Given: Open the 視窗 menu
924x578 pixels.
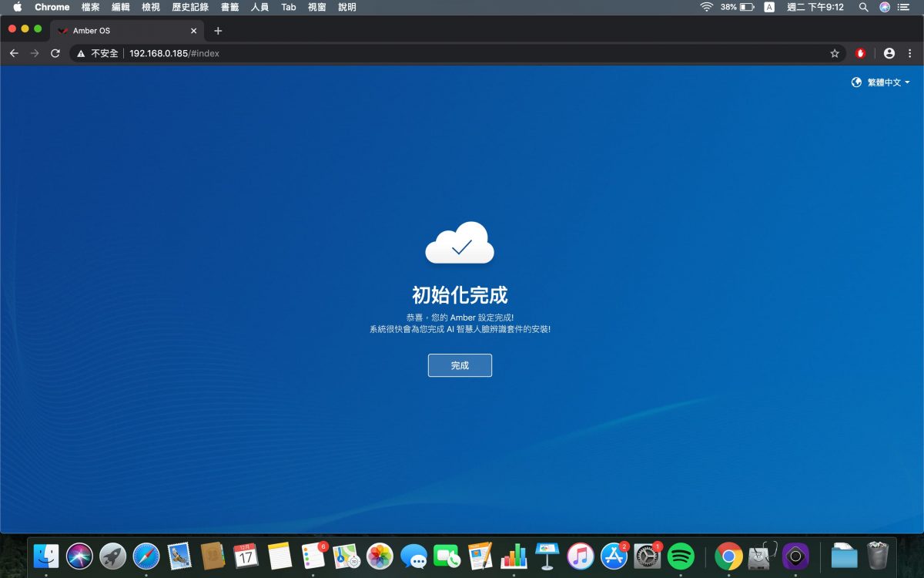Looking at the screenshot, I should point(317,7).
